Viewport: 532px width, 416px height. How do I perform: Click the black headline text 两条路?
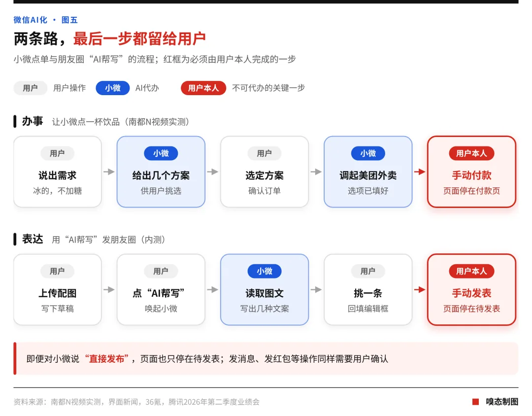point(35,39)
